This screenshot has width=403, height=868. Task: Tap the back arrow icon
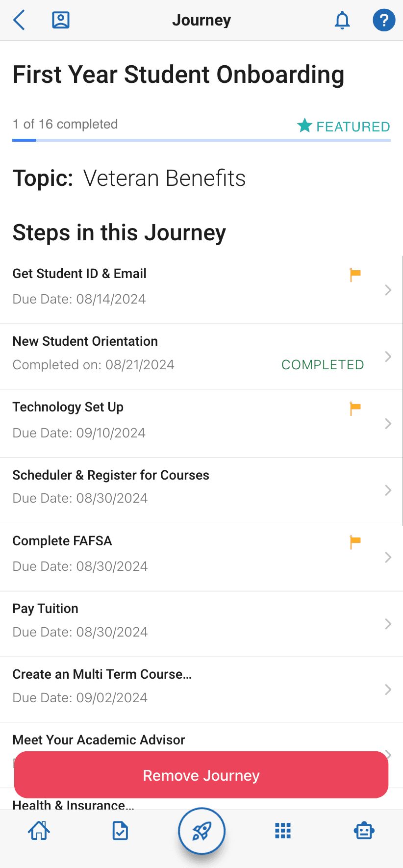click(19, 21)
